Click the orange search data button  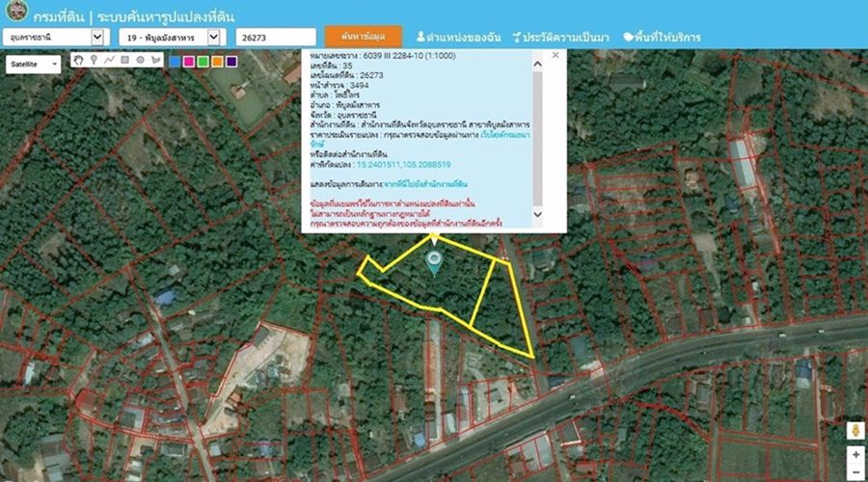[364, 37]
